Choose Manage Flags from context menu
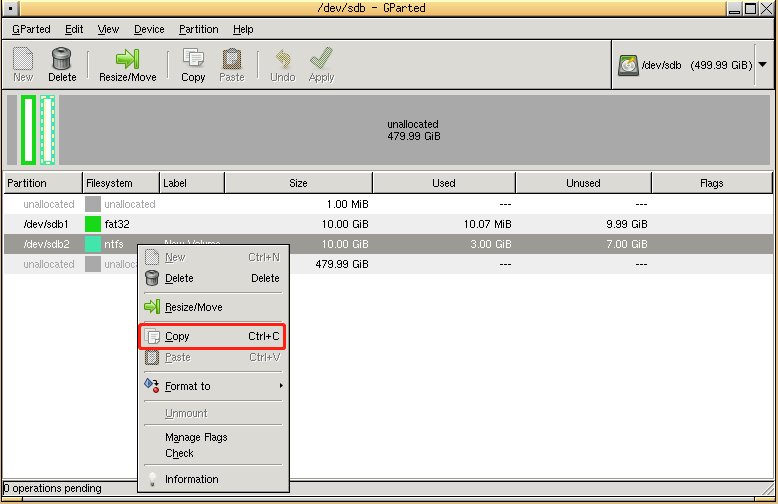Viewport: 778px width, 504px height. 196,437
